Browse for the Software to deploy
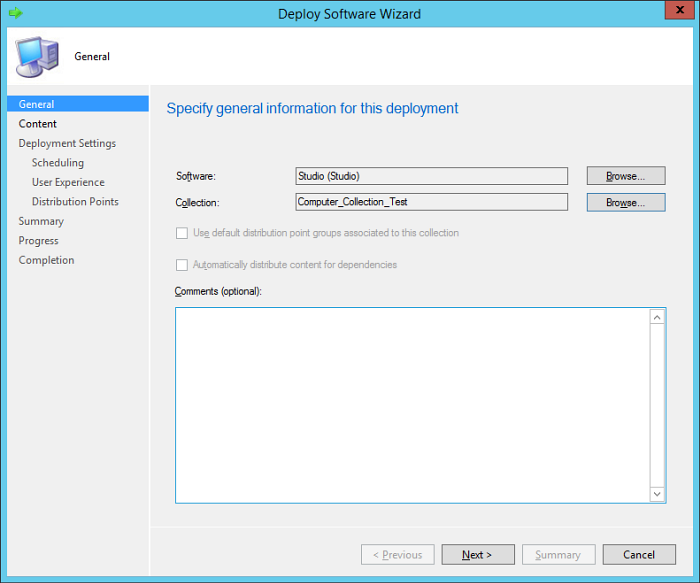The width and height of the screenshot is (700, 583). click(x=625, y=176)
